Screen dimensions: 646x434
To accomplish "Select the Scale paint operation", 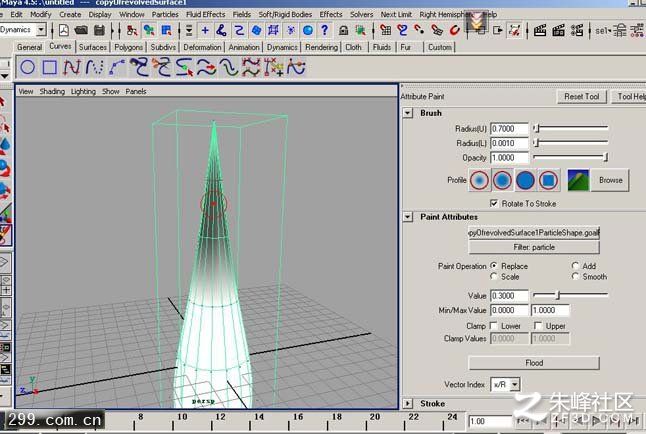I will (494, 277).
